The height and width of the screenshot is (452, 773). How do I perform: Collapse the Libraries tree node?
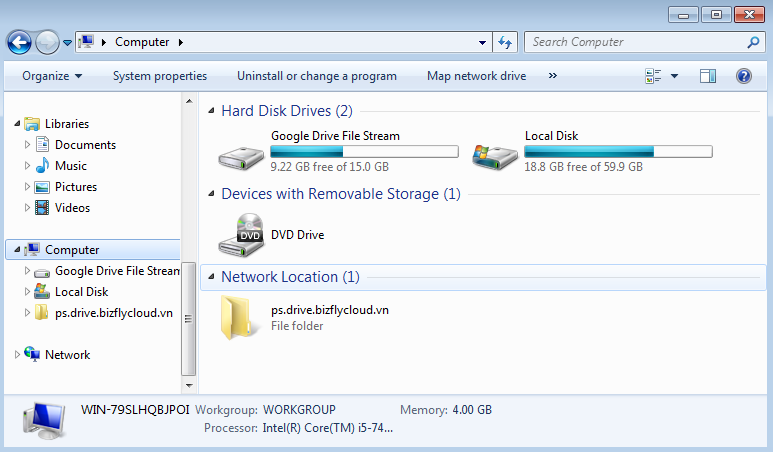[17, 124]
